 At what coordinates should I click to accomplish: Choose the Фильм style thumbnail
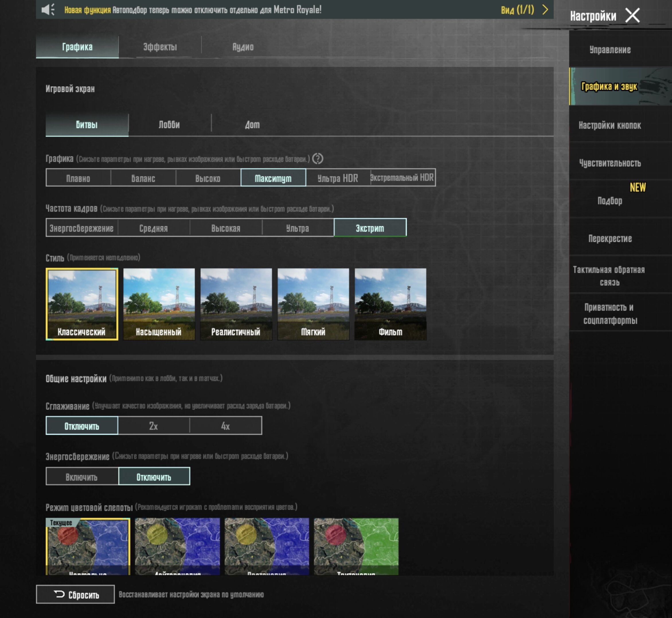point(390,304)
